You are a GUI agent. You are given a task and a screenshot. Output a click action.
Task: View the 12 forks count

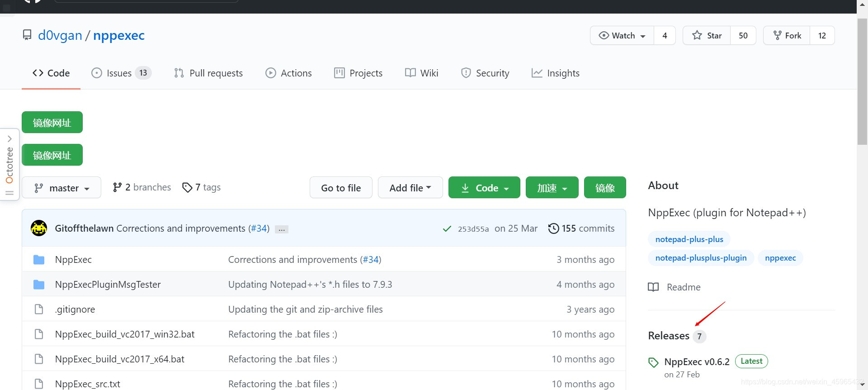click(x=822, y=35)
